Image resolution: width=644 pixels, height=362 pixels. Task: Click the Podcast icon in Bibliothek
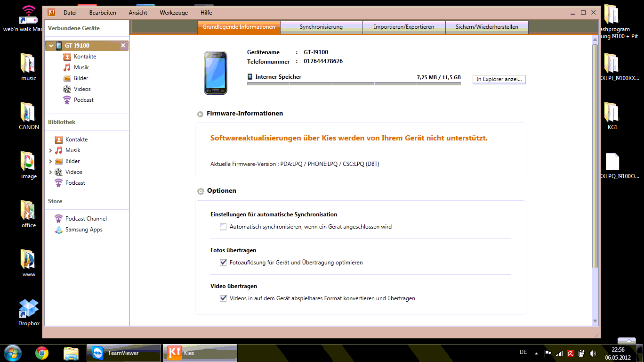coord(58,183)
